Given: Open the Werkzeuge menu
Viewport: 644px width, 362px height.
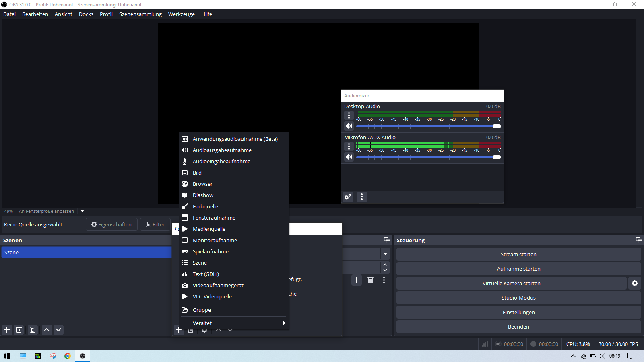Looking at the screenshot, I should [x=182, y=14].
